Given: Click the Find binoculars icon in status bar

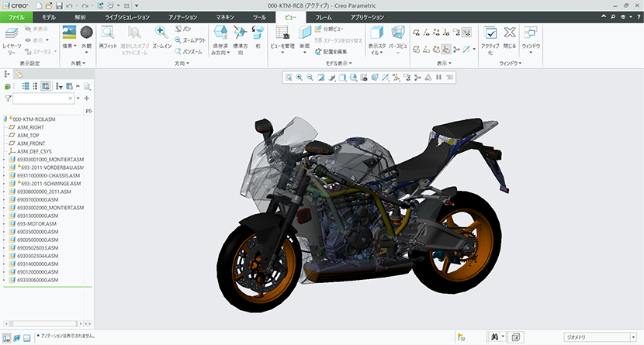Looking at the screenshot, I should coord(494,337).
